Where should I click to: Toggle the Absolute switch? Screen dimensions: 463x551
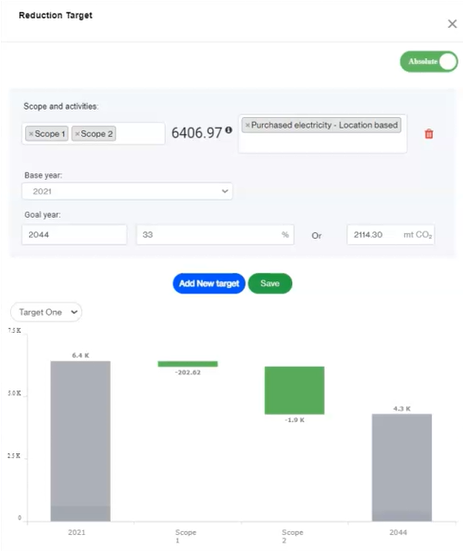429,61
